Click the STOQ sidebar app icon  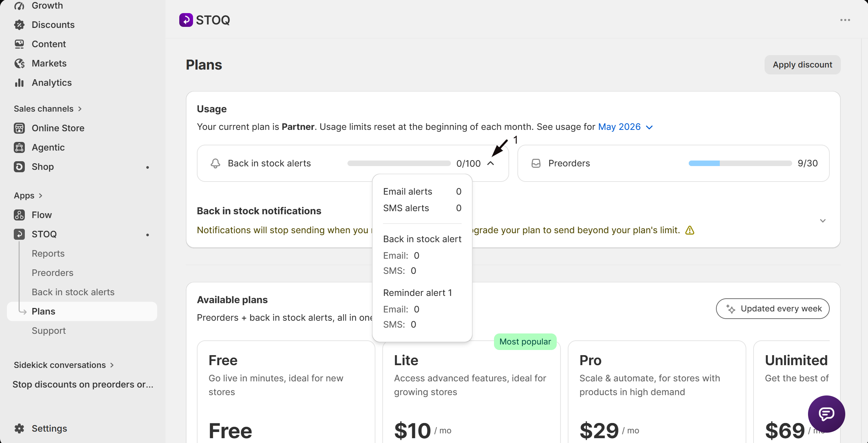(19, 234)
